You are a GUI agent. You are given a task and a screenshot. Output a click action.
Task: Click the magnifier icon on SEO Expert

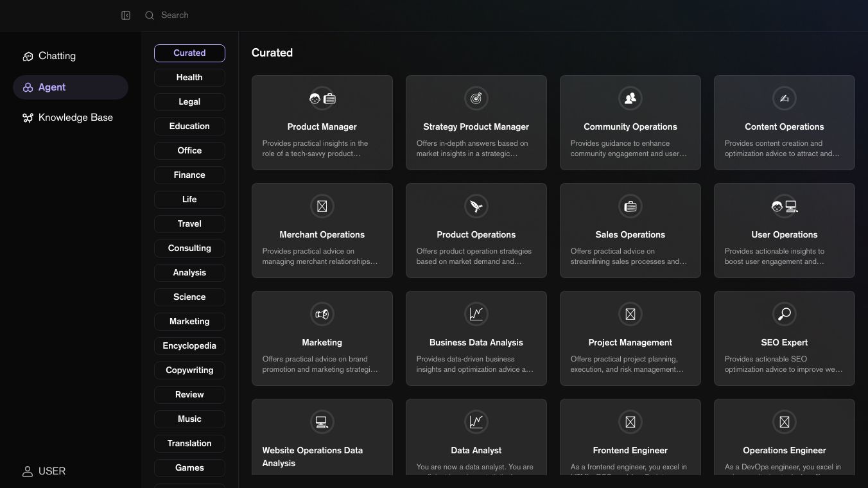(784, 314)
